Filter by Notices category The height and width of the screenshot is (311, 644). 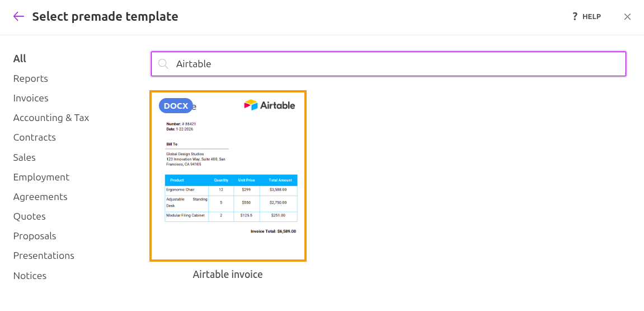pos(30,276)
